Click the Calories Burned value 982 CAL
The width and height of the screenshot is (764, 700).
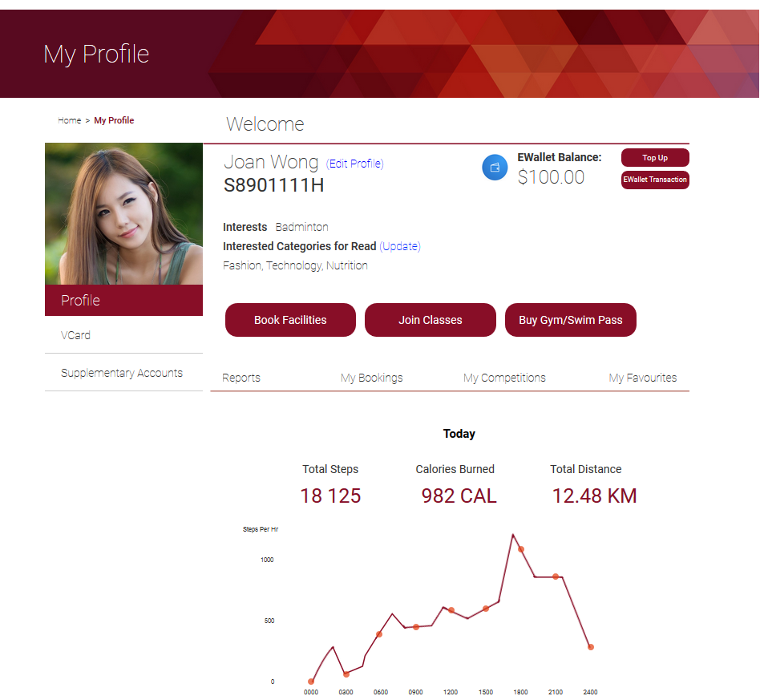459,496
